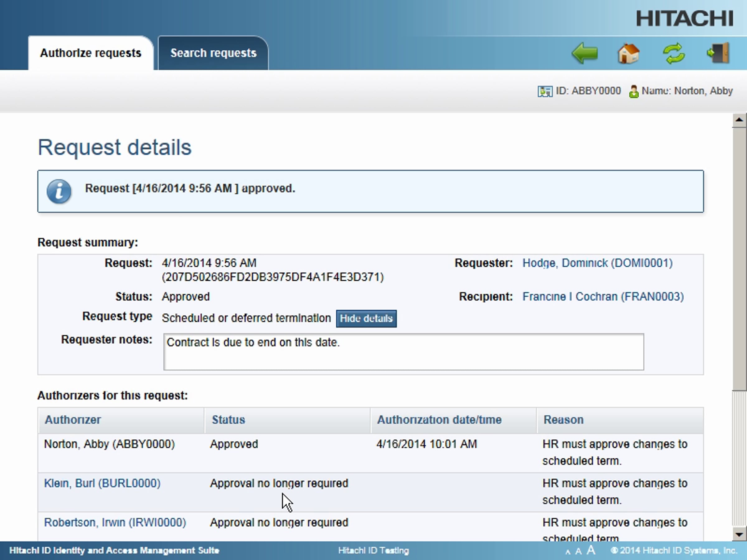
Task: Select the smallest font size A
Action: click(568, 552)
